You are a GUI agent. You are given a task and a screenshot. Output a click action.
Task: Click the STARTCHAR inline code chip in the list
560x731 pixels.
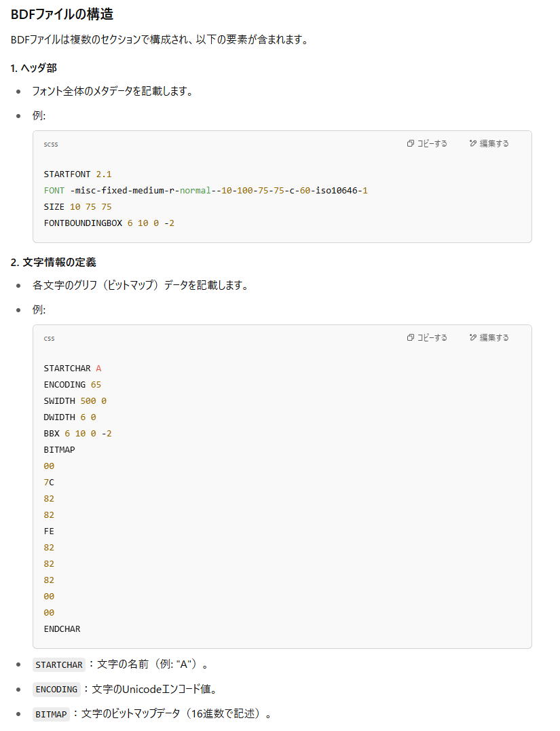(59, 664)
